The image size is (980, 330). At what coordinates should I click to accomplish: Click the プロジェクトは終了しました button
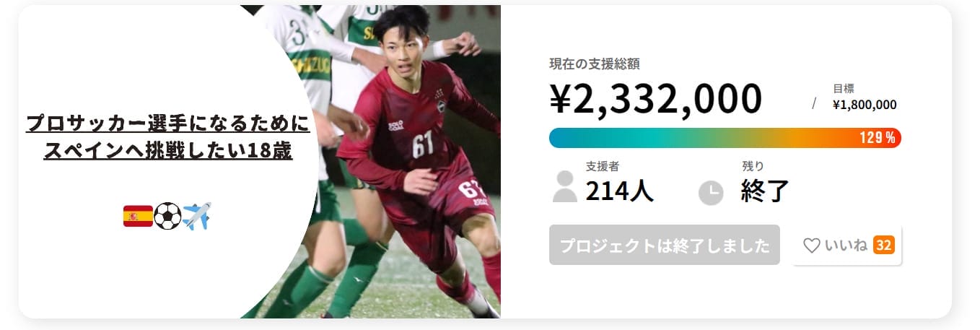(x=664, y=246)
